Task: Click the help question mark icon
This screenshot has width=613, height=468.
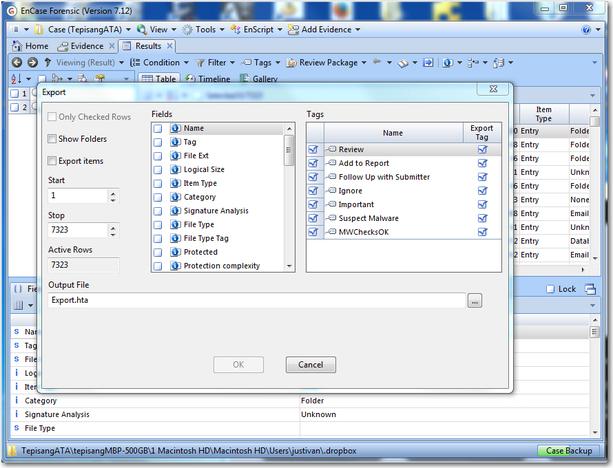Action: click(586, 30)
